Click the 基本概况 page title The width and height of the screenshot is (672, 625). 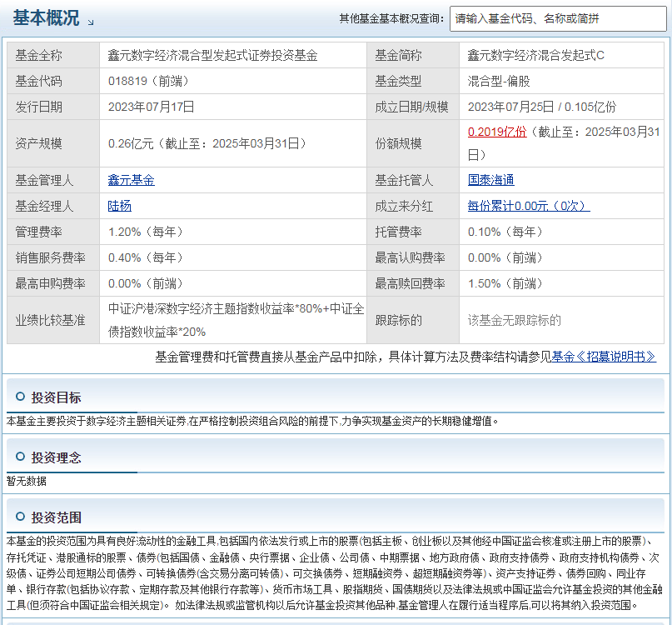46,18
